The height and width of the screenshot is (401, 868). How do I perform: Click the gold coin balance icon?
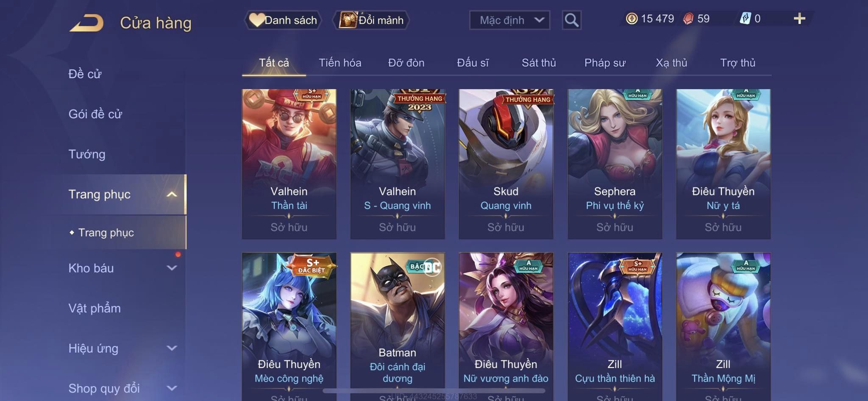(632, 19)
